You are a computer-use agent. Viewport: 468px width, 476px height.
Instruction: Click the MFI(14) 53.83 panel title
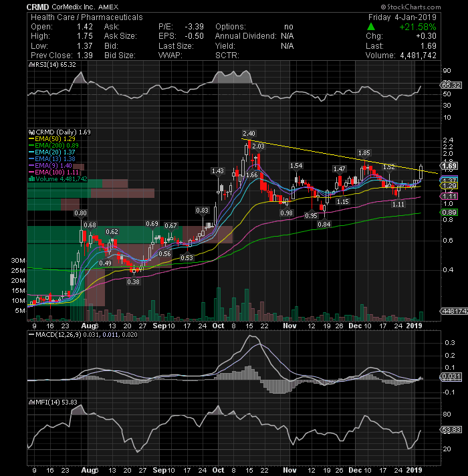click(56, 402)
